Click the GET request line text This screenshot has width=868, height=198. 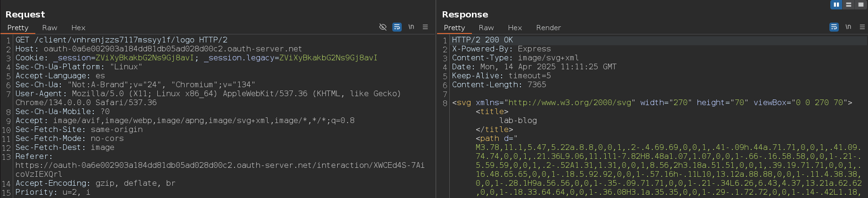(122, 40)
